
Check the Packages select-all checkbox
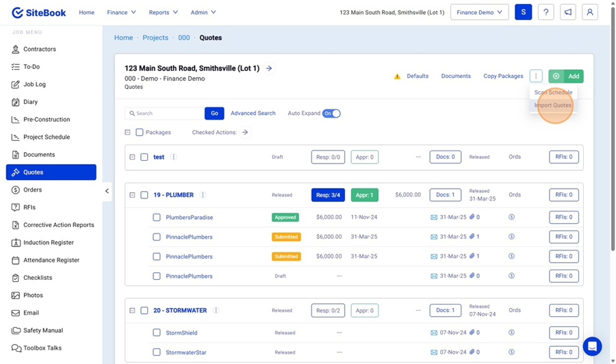click(140, 133)
